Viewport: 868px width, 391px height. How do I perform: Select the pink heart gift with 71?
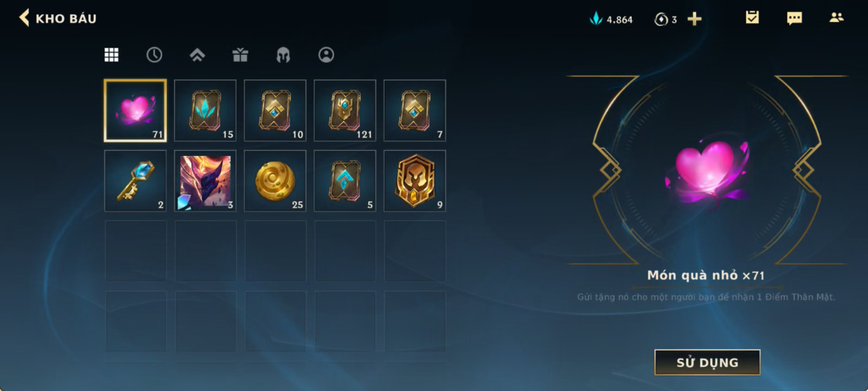(x=135, y=110)
